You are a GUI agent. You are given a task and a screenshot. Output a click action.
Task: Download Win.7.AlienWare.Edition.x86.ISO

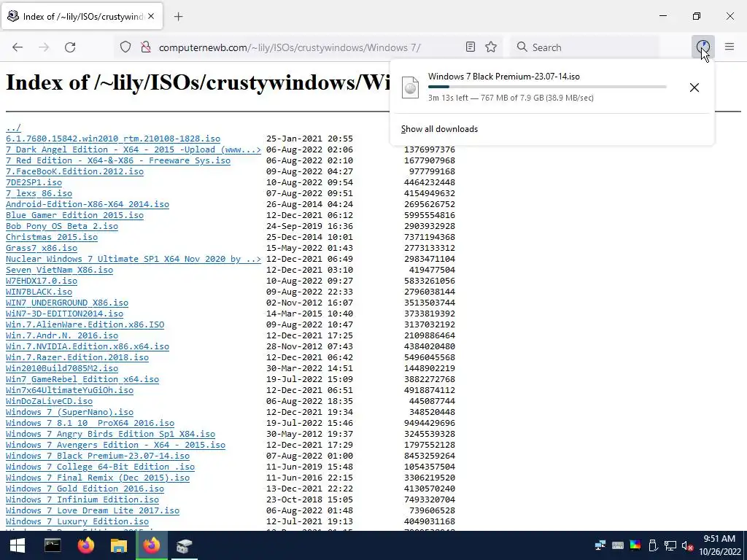(85, 324)
